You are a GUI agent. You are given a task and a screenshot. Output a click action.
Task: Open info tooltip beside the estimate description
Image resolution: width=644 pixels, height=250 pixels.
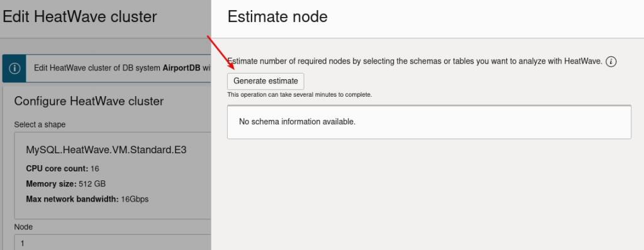pos(611,62)
